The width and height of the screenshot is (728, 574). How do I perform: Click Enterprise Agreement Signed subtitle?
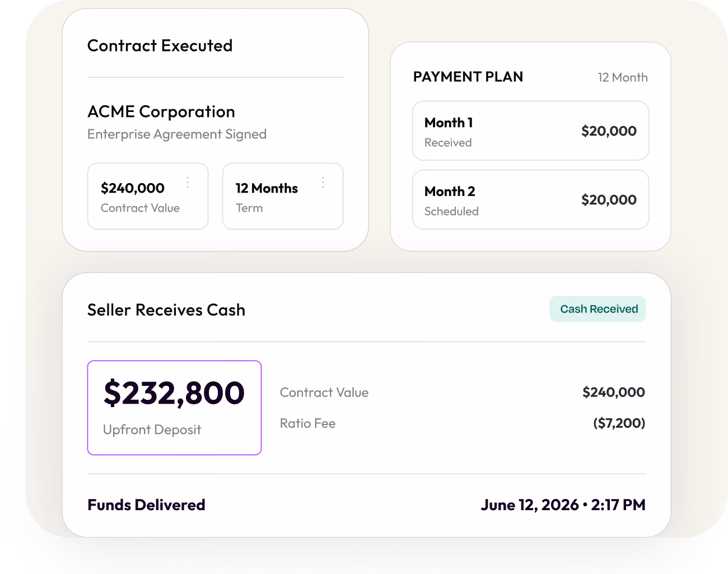[177, 134]
